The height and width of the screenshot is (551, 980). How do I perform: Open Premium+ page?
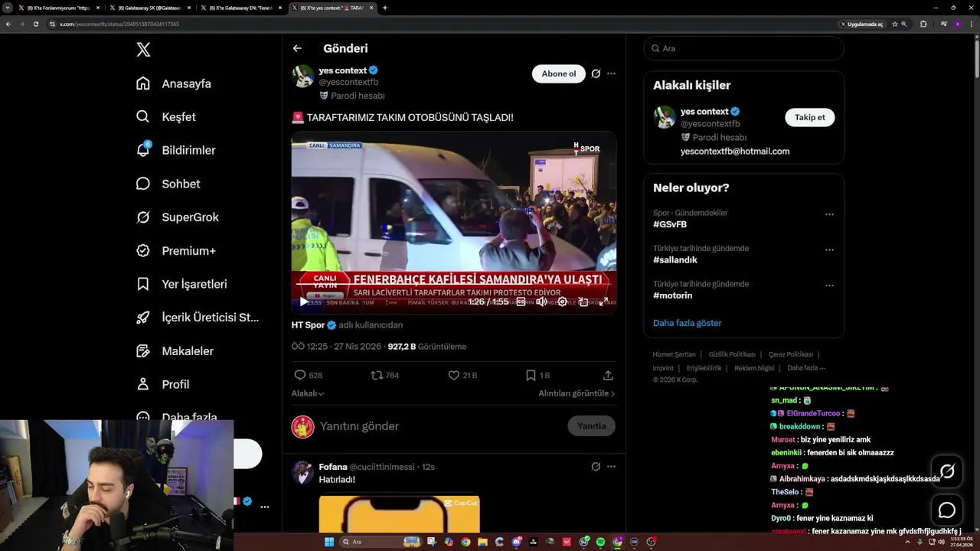coord(175,251)
